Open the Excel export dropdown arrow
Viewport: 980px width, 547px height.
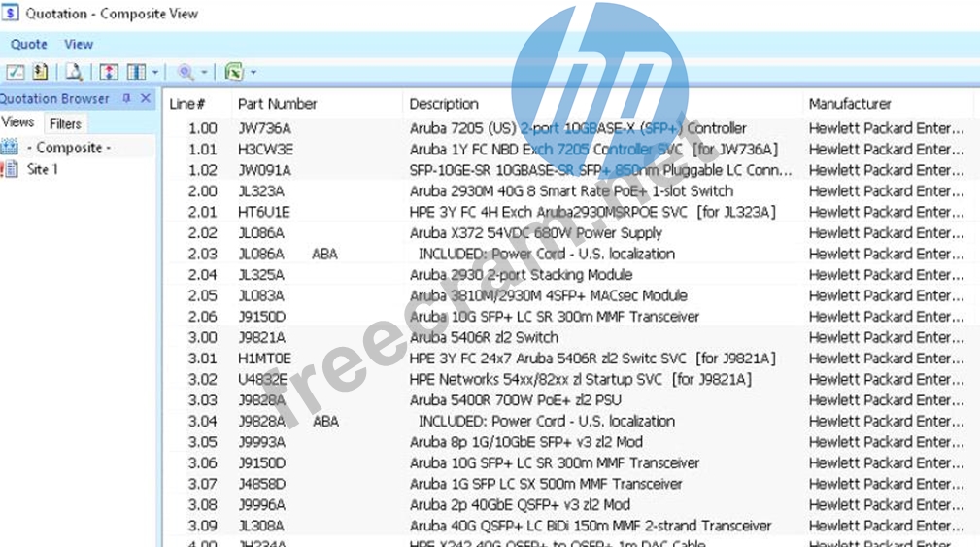253,73
